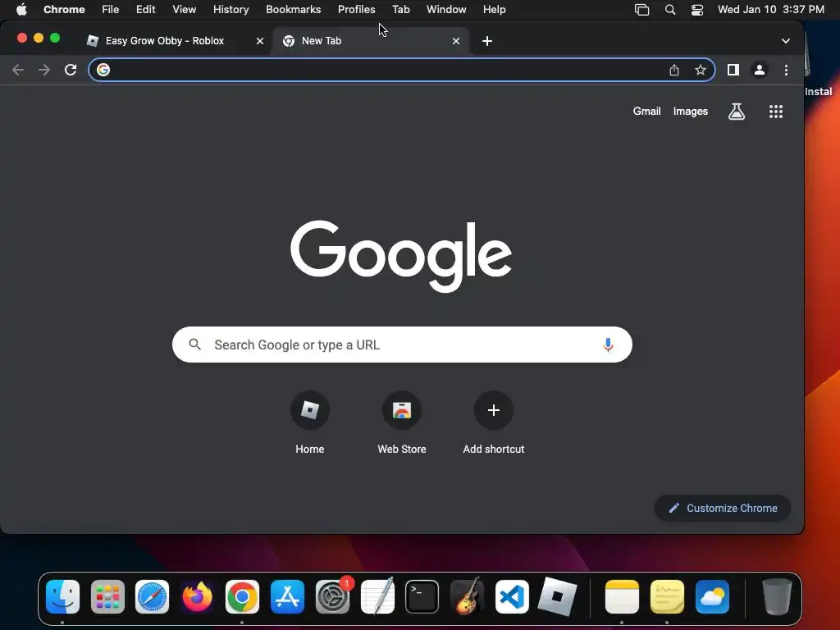Open the View menu
840x630 pixels.
coord(184,9)
